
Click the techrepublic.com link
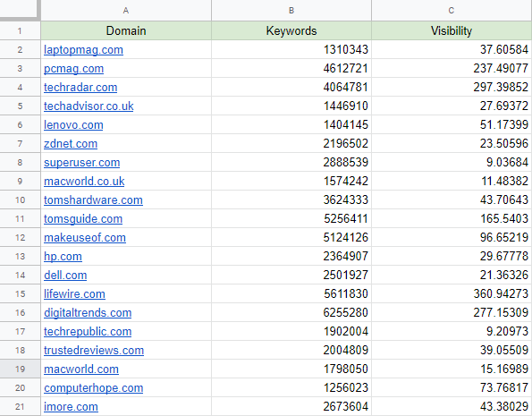[x=88, y=331]
